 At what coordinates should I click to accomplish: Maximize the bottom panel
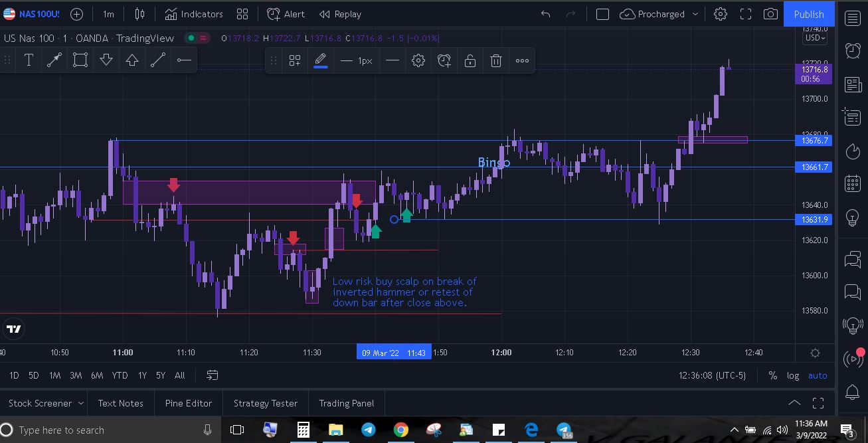(818, 403)
